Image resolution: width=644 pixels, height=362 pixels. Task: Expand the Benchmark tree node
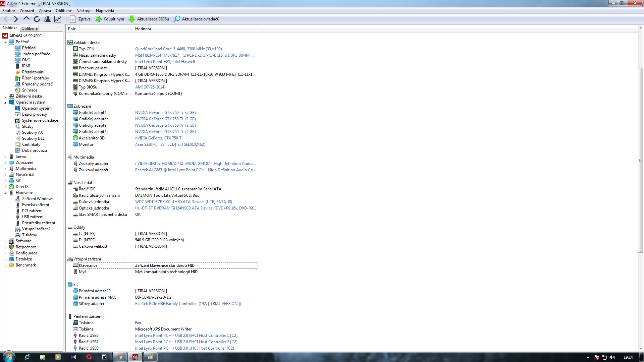tap(5, 265)
